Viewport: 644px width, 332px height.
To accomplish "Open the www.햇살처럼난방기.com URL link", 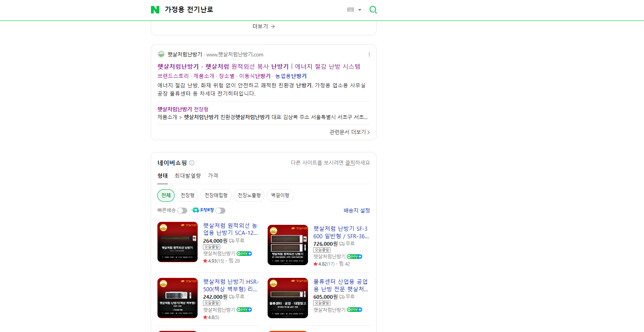I will tap(235, 55).
